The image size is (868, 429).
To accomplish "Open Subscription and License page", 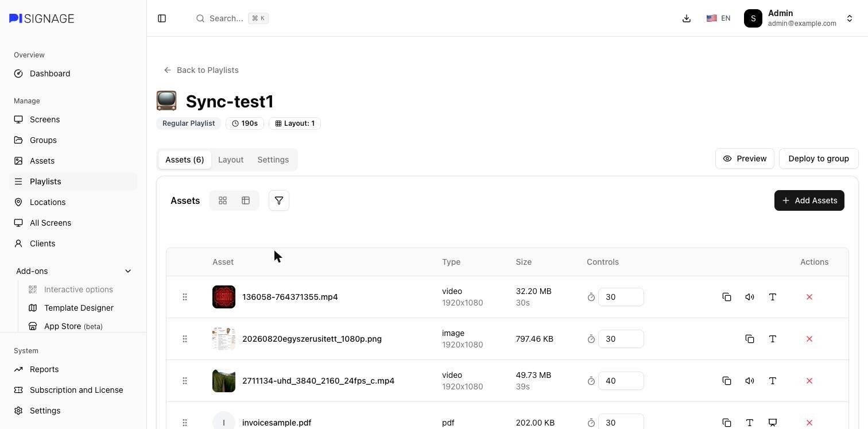I will [73, 390].
